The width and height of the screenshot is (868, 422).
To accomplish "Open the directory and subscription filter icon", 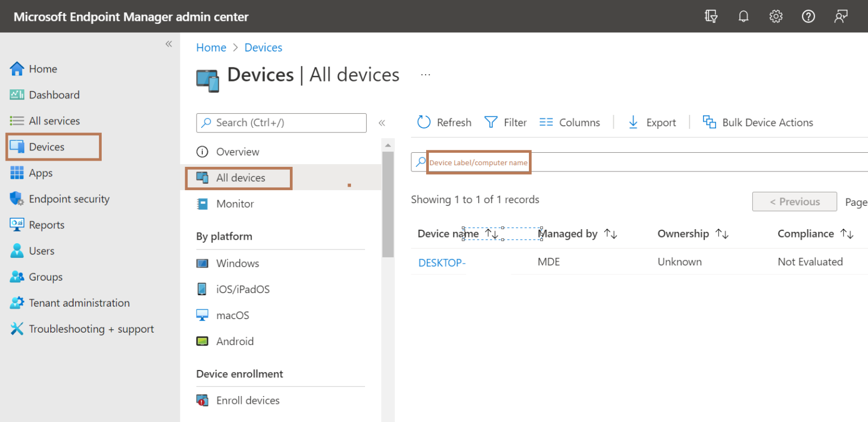I will point(711,16).
